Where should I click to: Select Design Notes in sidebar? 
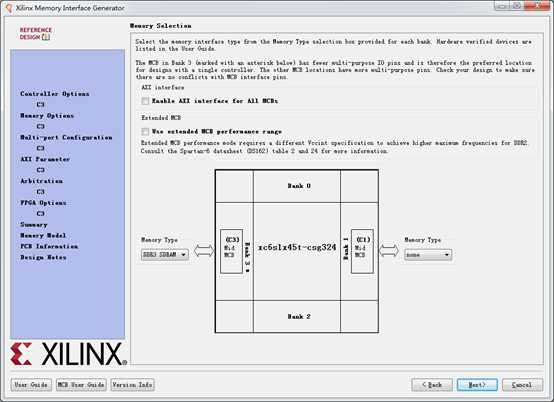coord(43,257)
